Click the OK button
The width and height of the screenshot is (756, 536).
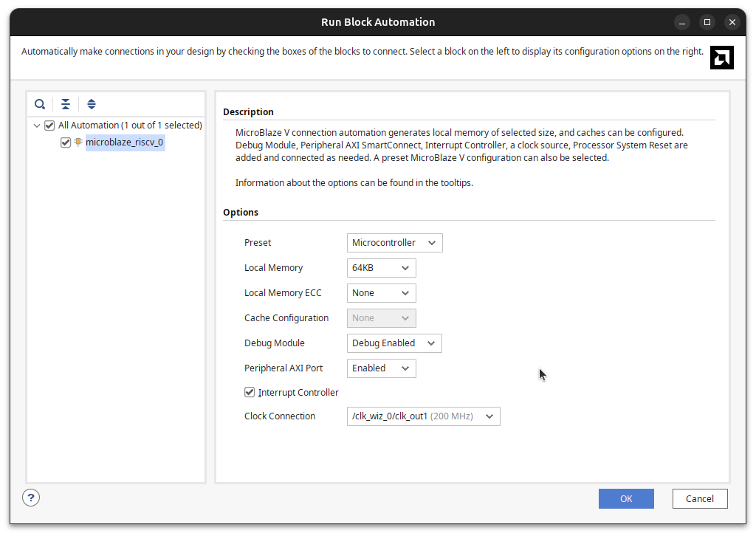click(625, 498)
